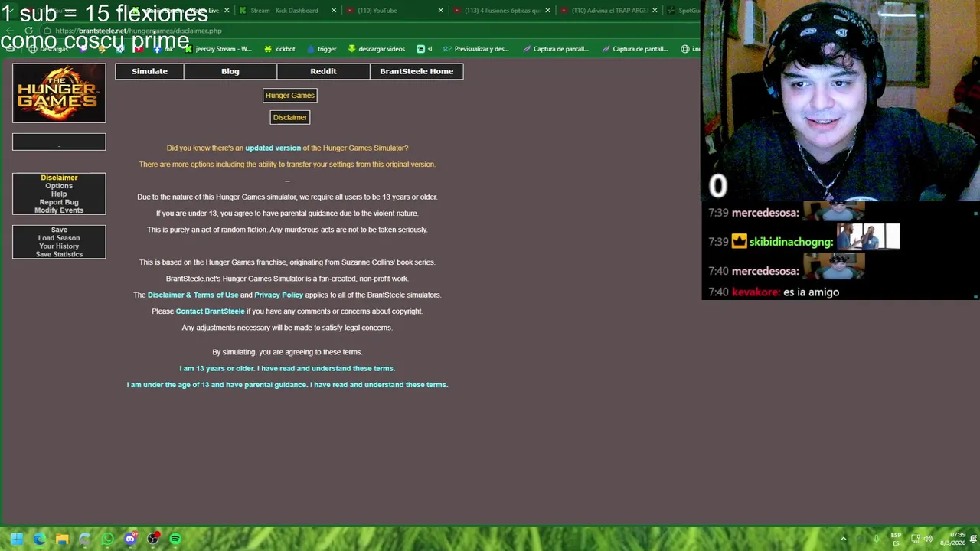The height and width of the screenshot is (551, 980).
Task: Open the trigger bookmark
Action: point(322,49)
